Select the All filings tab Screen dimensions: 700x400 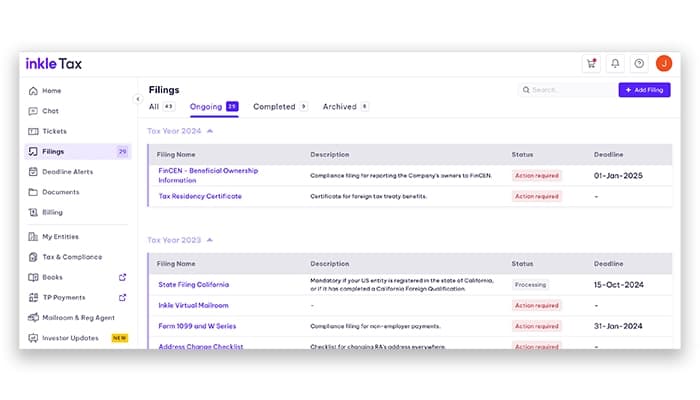154,106
